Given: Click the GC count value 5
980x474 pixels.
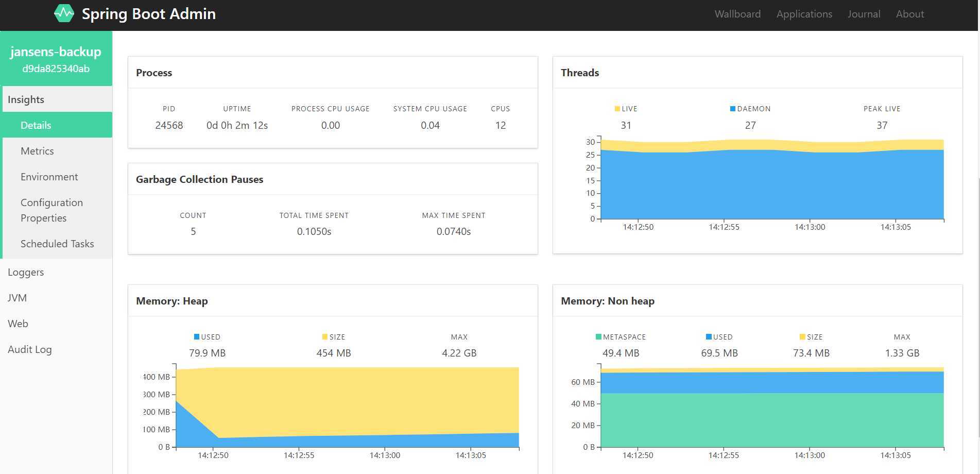Looking at the screenshot, I should coord(193,231).
